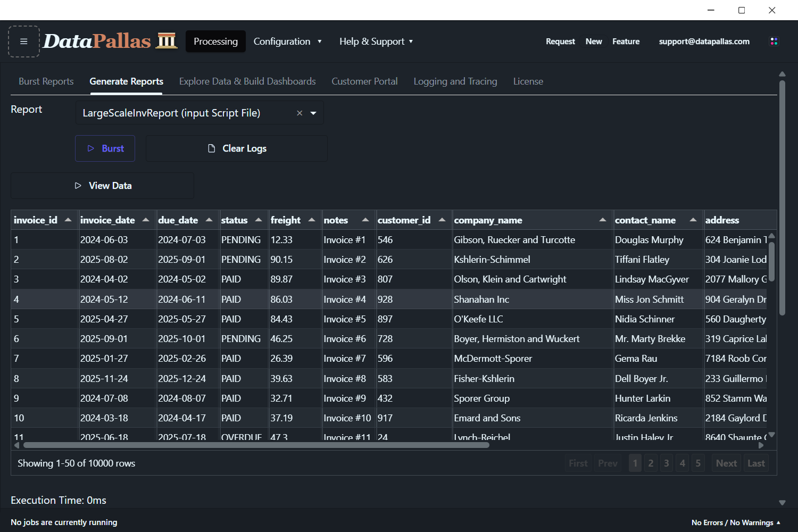
Task: Sort invoice_id column with its arrow
Action: pyautogui.click(x=68, y=220)
